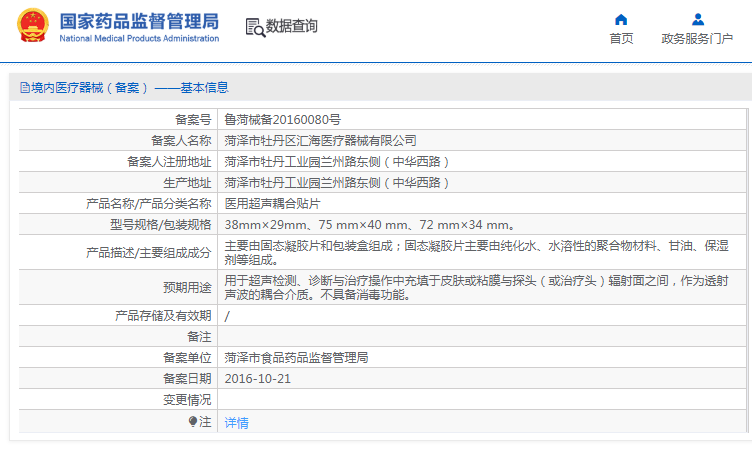This screenshot has height=452, width=752.
Task: Click the 备案人名称 row label
Action: coord(181,141)
